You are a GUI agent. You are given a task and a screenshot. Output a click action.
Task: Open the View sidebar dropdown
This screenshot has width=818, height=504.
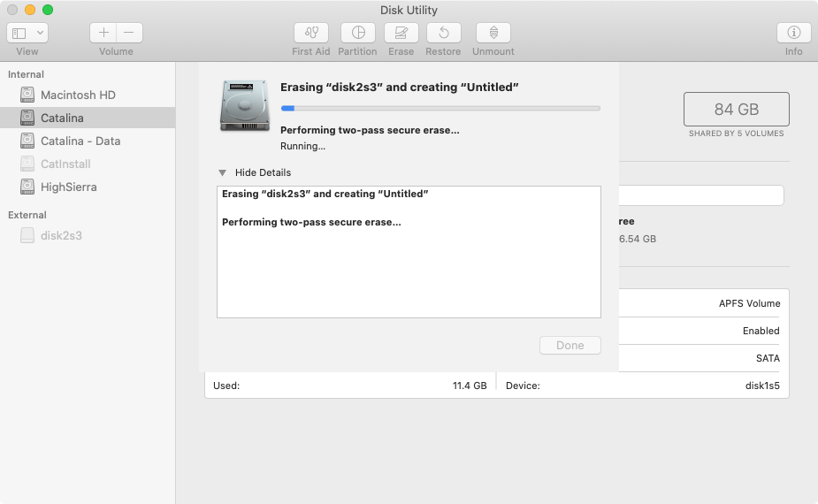27,33
